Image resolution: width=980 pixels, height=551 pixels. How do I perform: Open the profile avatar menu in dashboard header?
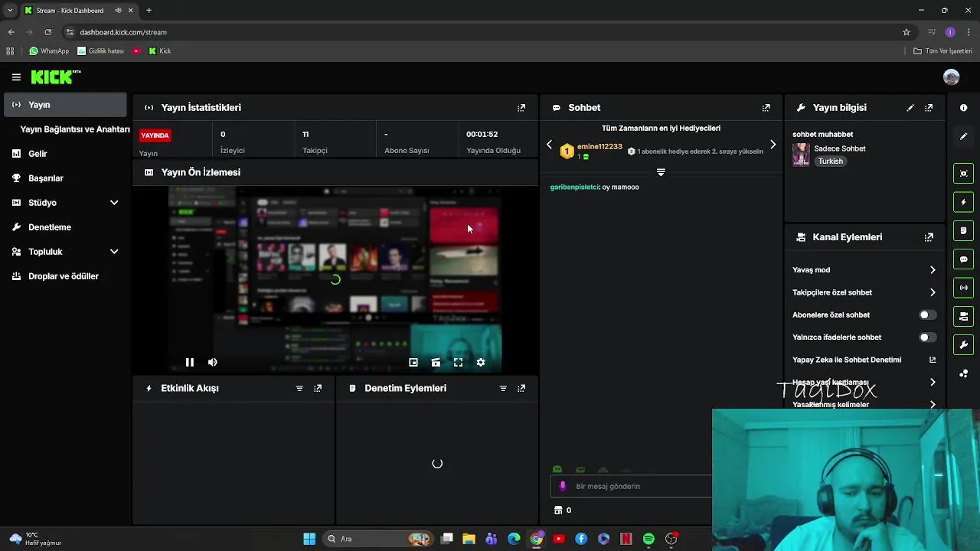pos(952,77)
